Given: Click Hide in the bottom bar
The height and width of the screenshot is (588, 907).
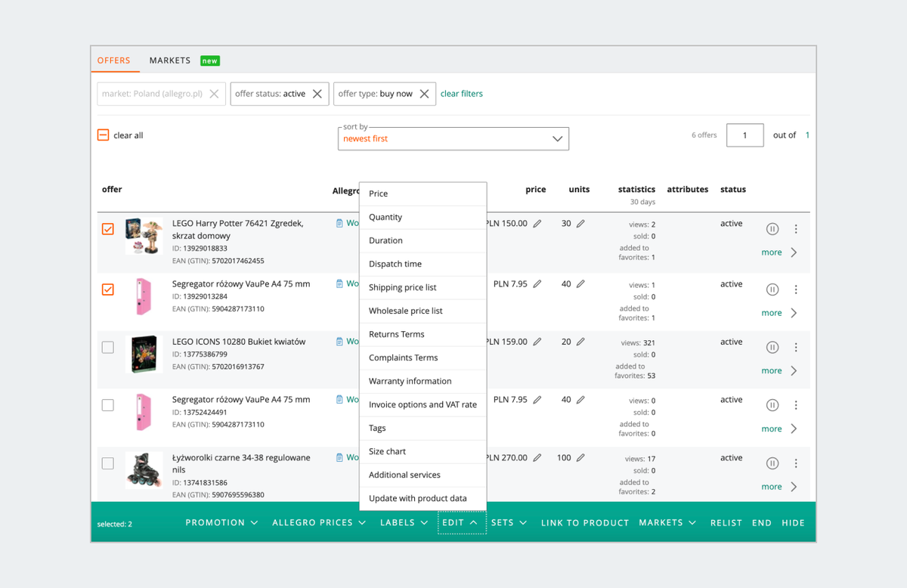Looking at the screenshot, I should [x=794, y=522].
